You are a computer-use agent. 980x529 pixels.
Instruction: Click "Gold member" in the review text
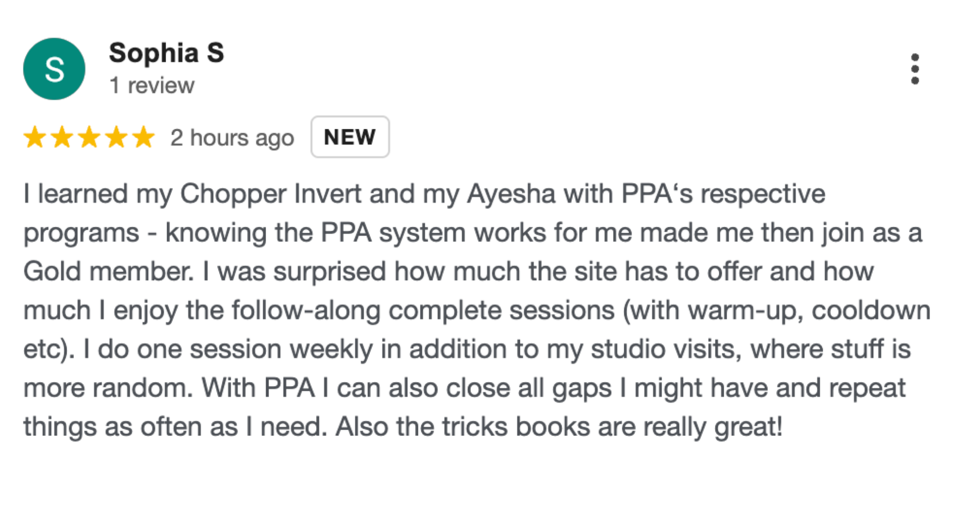(109, 272)
